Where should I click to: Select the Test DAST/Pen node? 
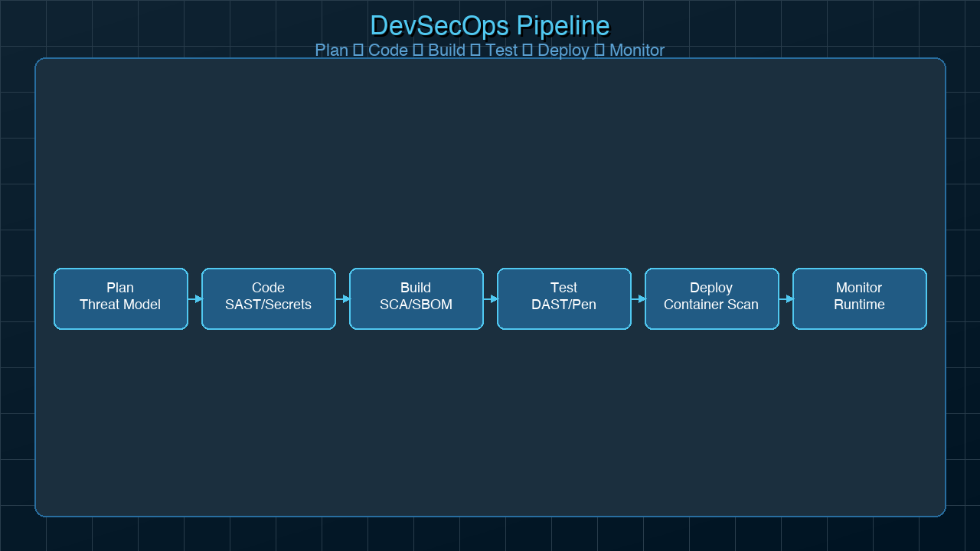(563, 298)
